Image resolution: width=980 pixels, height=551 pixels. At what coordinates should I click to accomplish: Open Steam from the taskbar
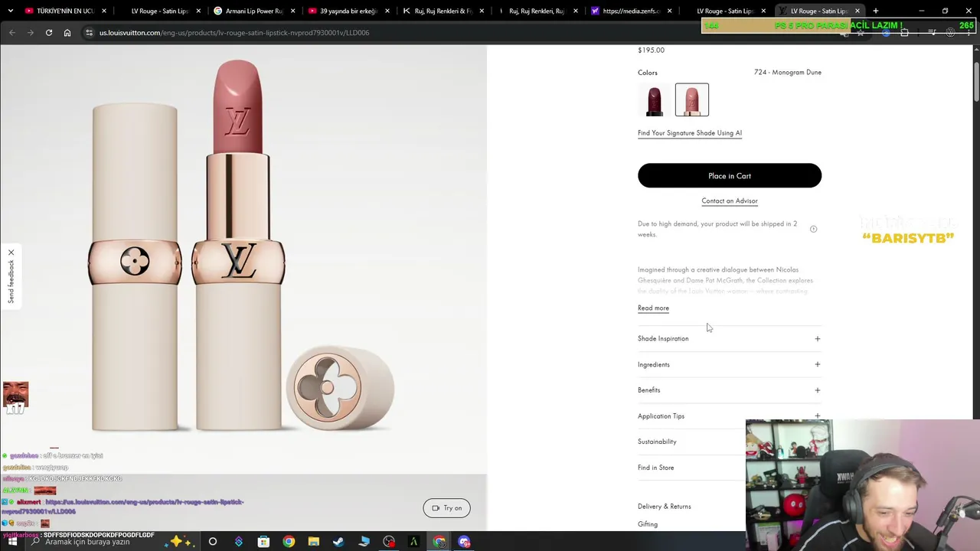pyautogui.click(x=338, y=542)
